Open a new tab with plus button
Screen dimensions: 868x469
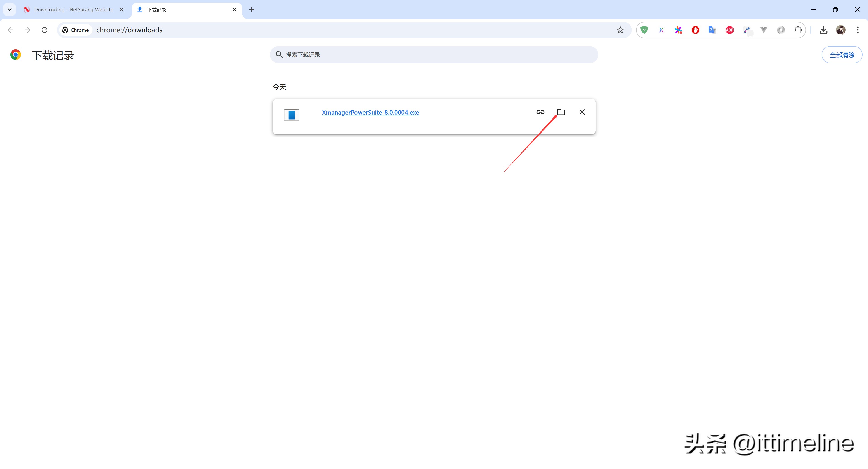(x=251, y=9)
